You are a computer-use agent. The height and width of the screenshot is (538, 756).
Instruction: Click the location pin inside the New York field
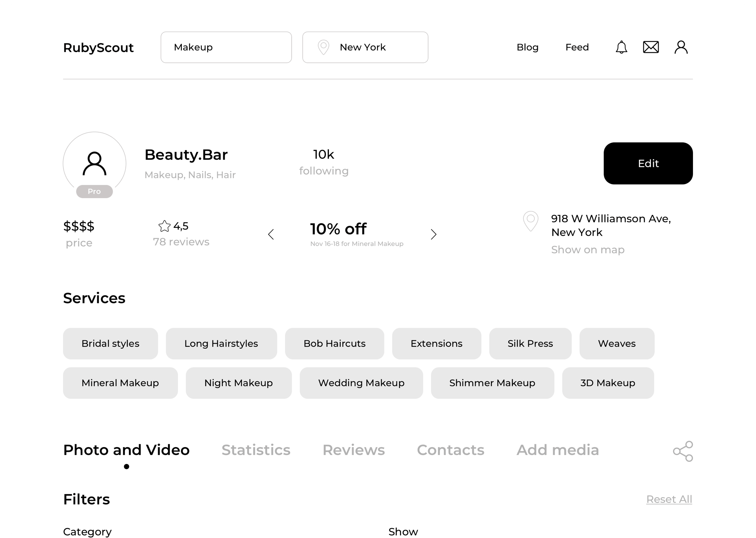[323, 47]
